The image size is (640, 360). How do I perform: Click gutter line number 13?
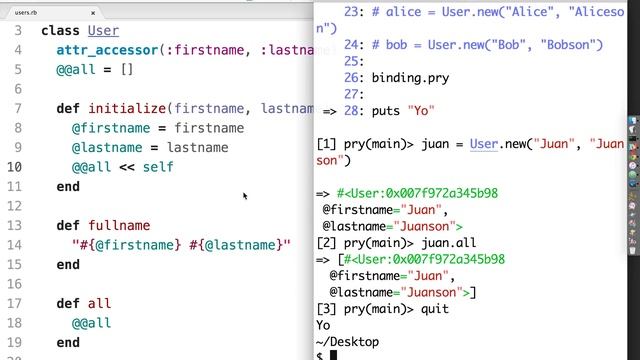point(14,225)
